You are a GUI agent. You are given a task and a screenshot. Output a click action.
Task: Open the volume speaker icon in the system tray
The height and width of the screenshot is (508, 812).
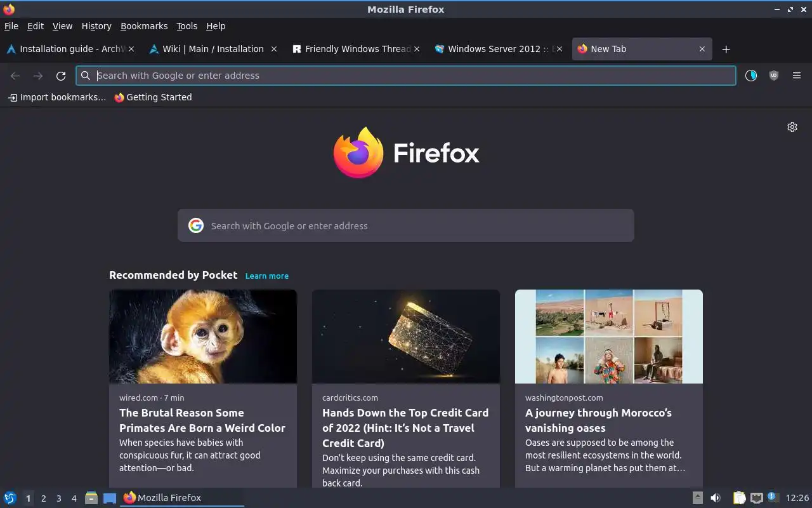[716, 498]
